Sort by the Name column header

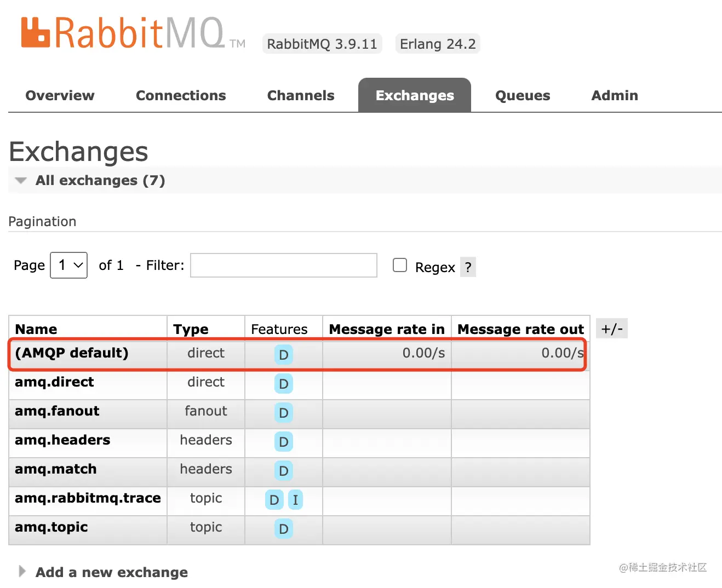36,329
